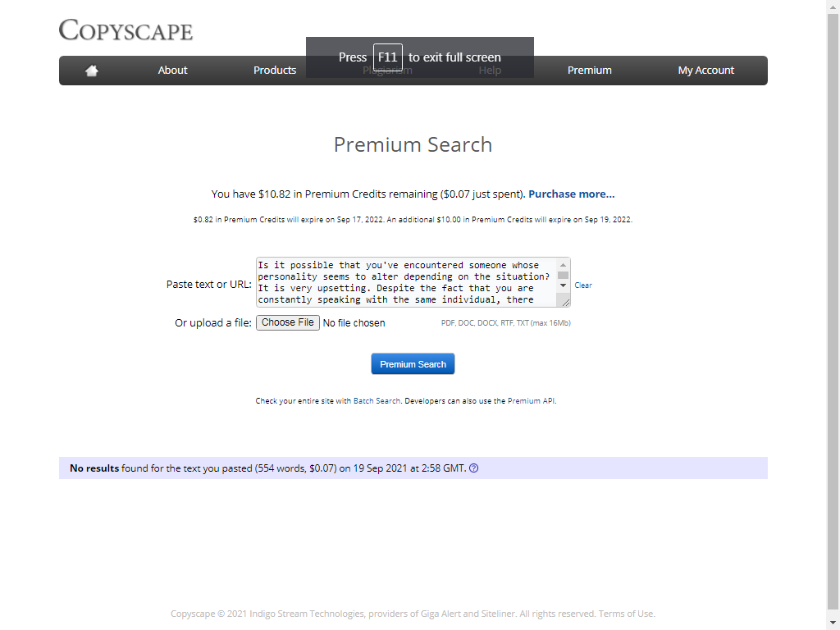Click the credits expiry notice text
Image resolution: width=840 pixels, height=630 pixels.
[x=413, y=220]
